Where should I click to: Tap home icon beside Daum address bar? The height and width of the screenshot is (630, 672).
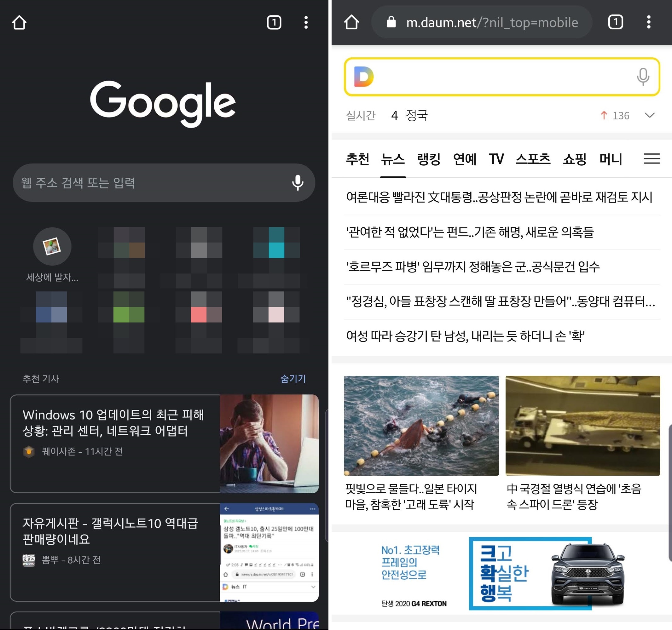(x=351, y=22)
